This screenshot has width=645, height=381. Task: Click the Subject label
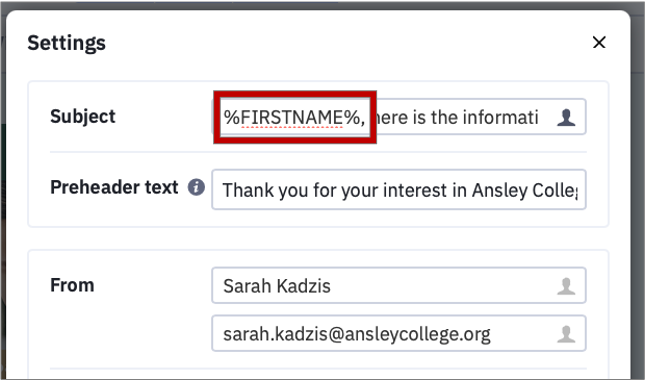click(83, 116)
